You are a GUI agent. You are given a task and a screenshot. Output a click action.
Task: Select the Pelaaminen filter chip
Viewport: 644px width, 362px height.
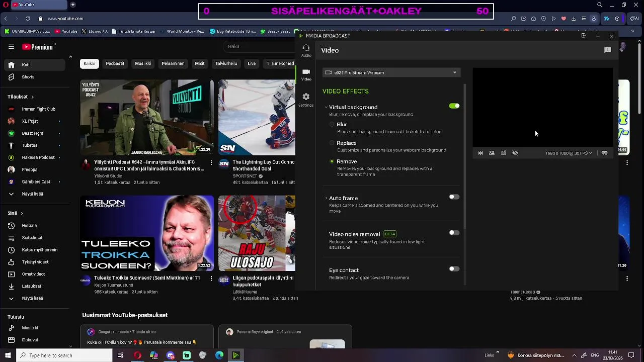[173, 63]
